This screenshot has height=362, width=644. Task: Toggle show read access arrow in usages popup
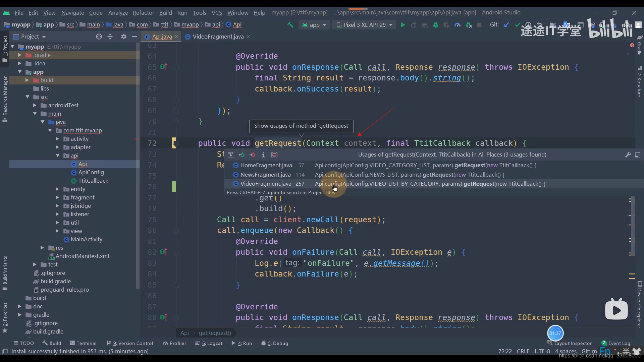tap(242, 155)
